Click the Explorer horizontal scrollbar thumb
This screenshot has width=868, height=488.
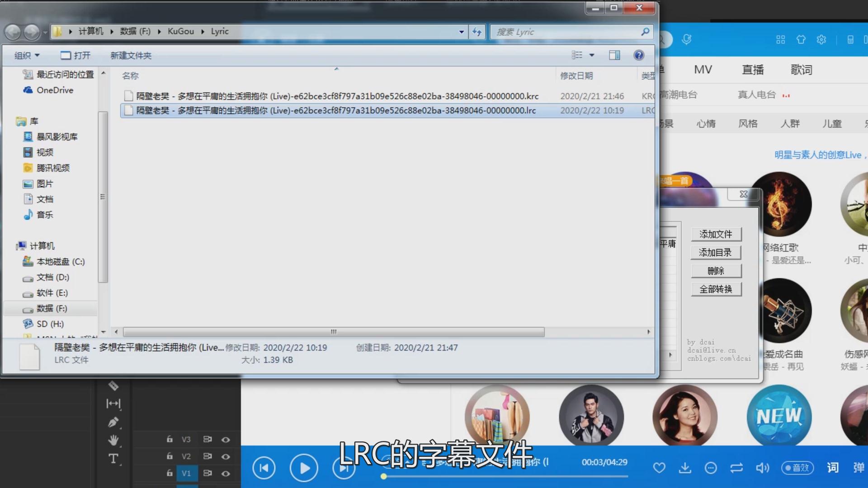coord(334,332)
